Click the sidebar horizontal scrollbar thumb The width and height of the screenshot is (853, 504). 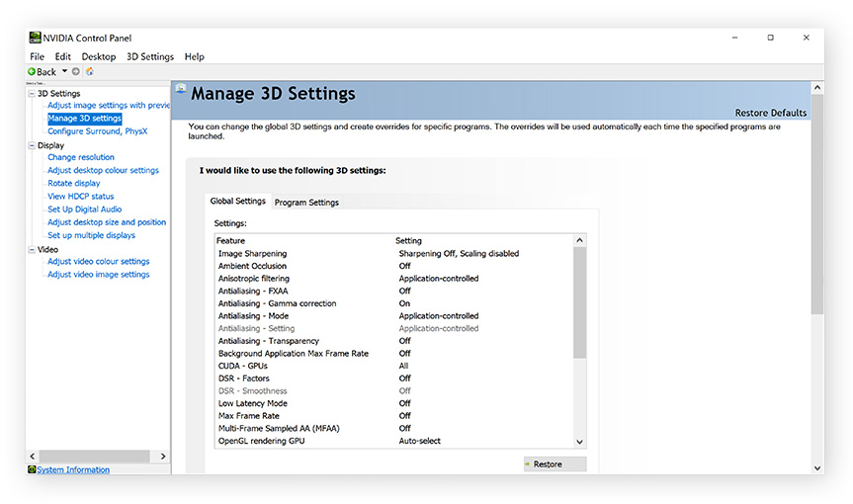(94, 457)
